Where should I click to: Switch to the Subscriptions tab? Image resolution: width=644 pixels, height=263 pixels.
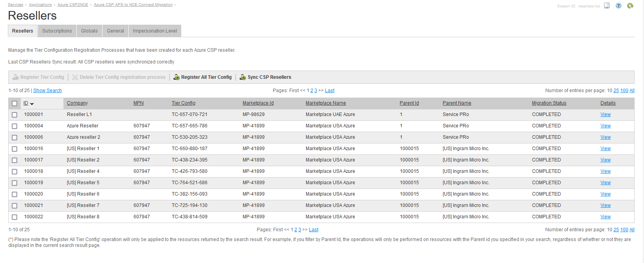point(57,31)
